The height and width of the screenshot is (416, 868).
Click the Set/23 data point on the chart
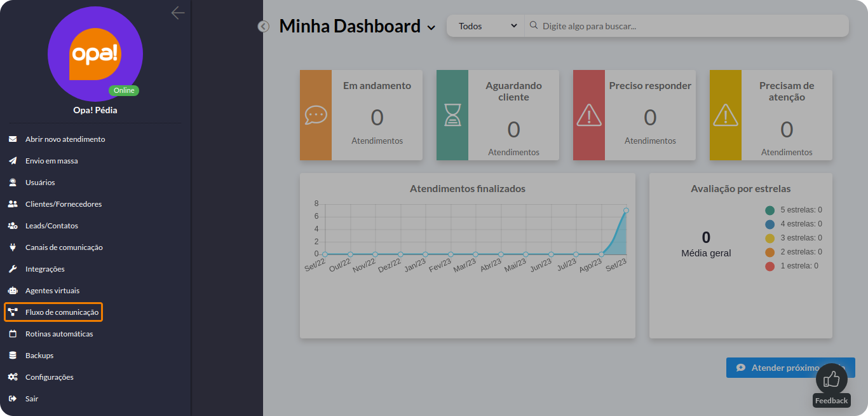coord(626,210)
